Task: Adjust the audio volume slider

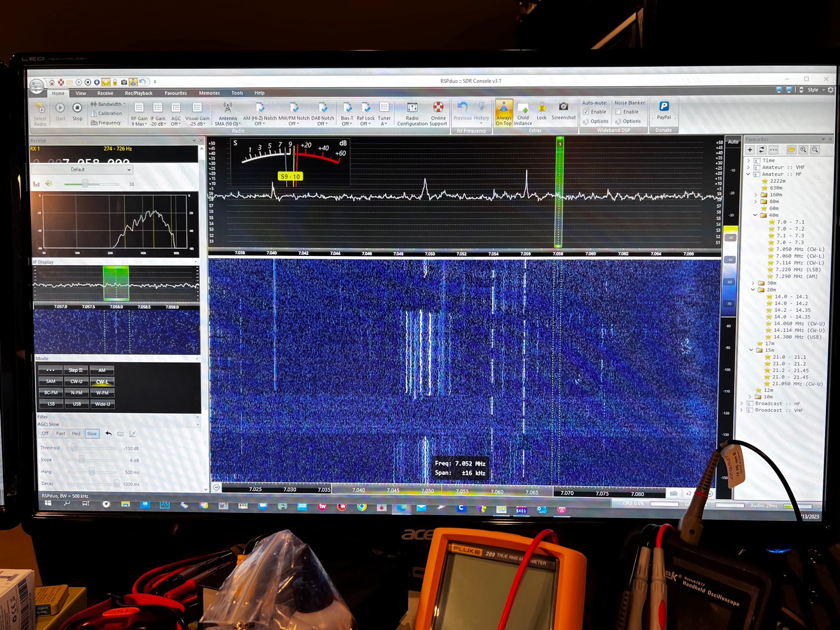Action: pos(85,184)
